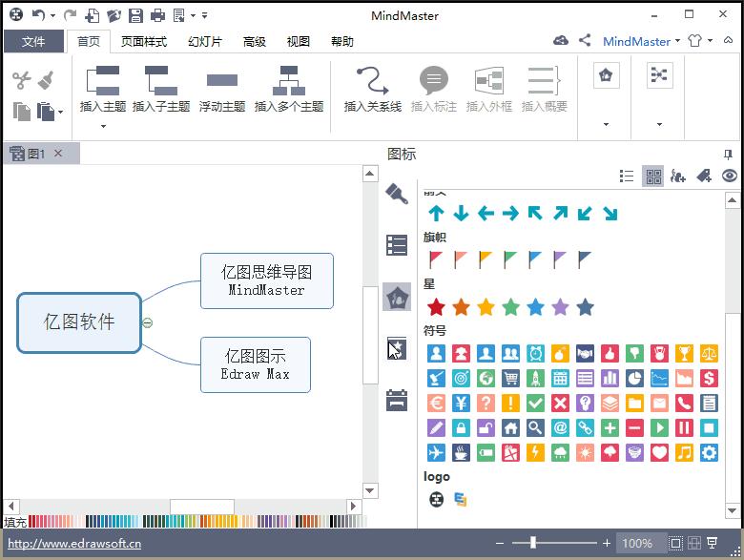The width and height of the screenshot is (744, 560).
Task: Open the format brush sidebar panel
Action: 397,194
